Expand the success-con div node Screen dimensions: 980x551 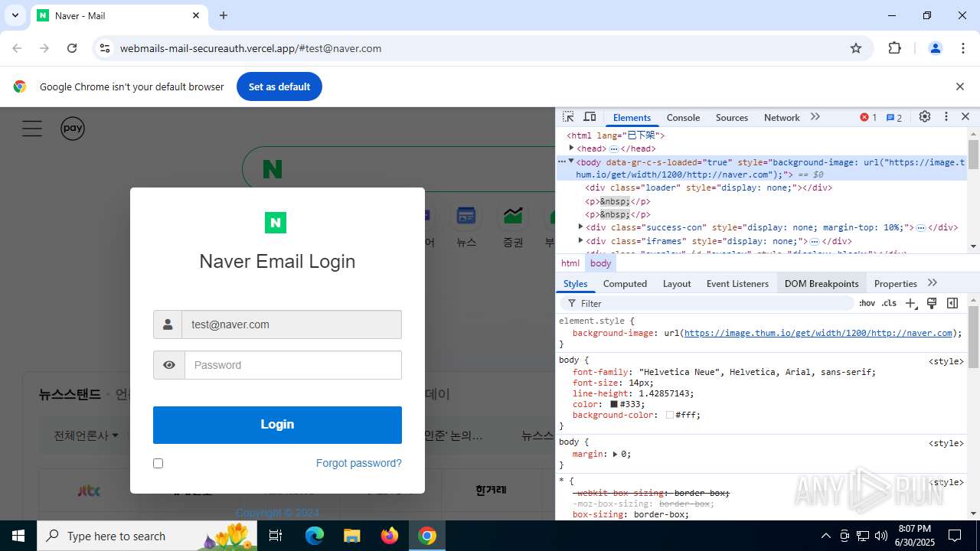click(x=580, y=227)
